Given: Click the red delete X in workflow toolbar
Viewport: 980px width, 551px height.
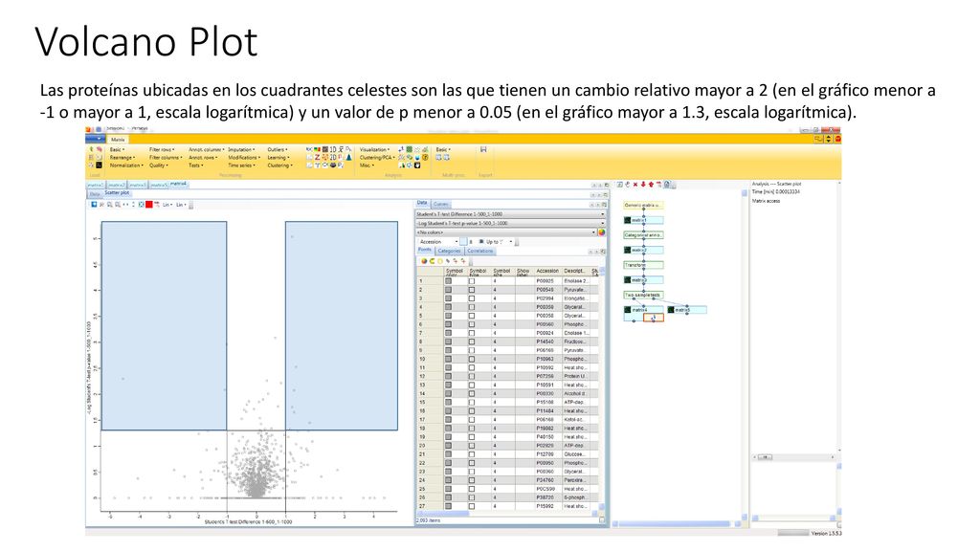Looking at the screenshot, I should pyautogui.click(x=635, y=185).
